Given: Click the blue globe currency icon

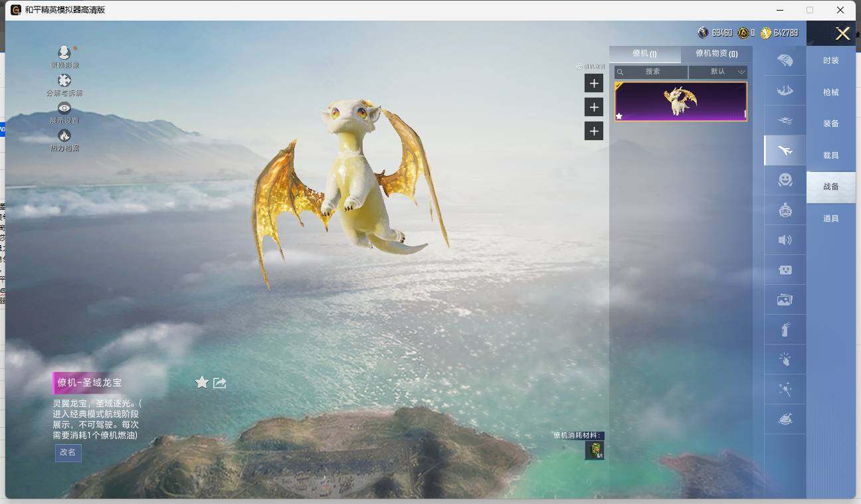Looking at the screenshot, I should 703,33.
